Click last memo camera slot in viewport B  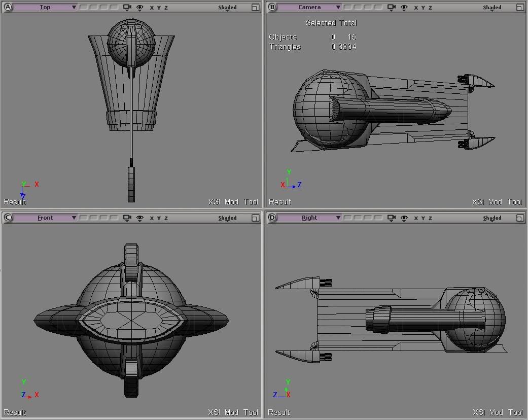pyautogui.click(x=378, y=7)
